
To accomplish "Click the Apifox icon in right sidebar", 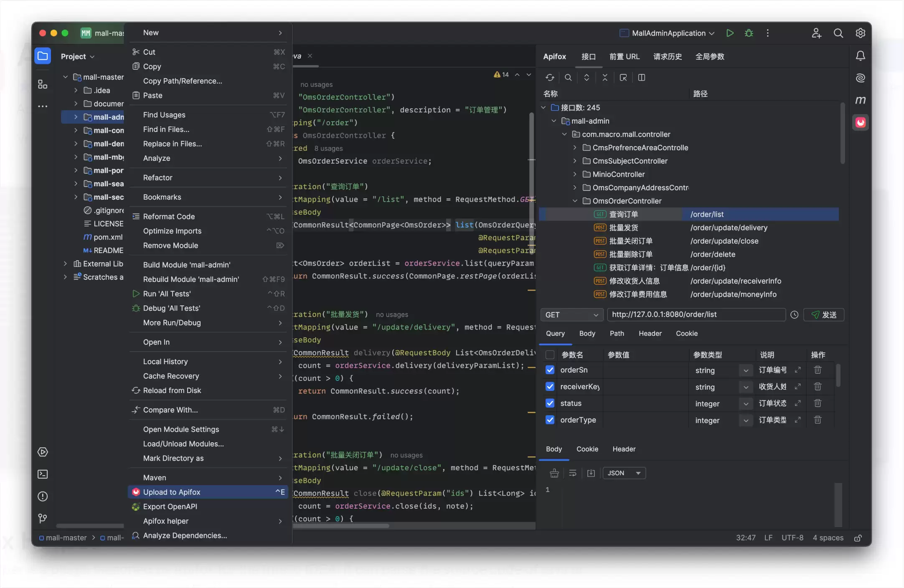I will pos(860,122).
